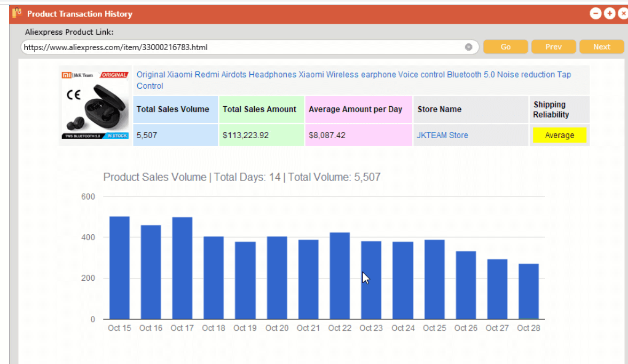Select the Oct 15 sales bar
This screenshot has height=364, width=628.
(x=120, y=268)
